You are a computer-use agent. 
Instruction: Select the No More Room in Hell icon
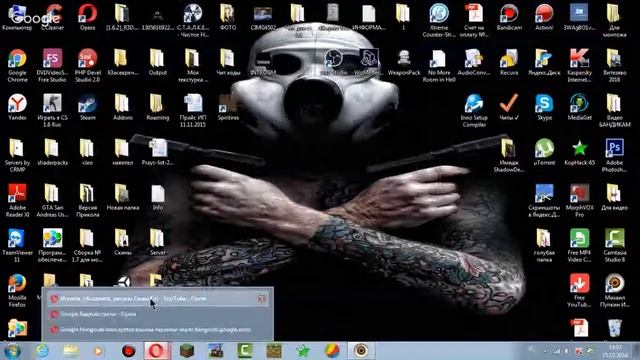pos(439,64)
